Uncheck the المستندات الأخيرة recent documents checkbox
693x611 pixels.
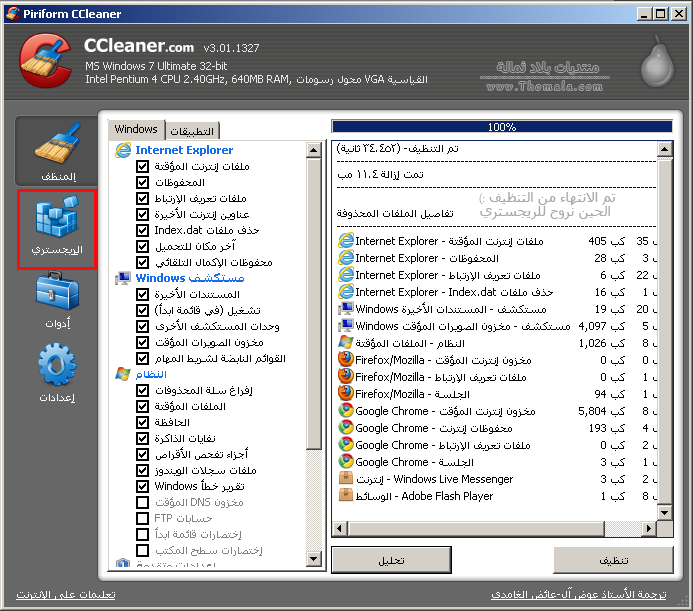tap(142, 294)
